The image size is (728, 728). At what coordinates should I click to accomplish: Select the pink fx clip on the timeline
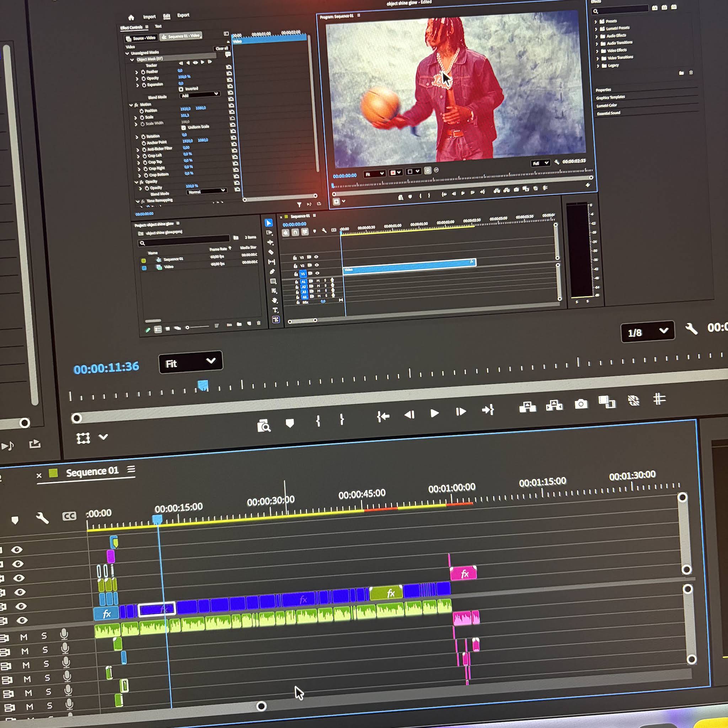pyautogui.click(x=464, y=573)
